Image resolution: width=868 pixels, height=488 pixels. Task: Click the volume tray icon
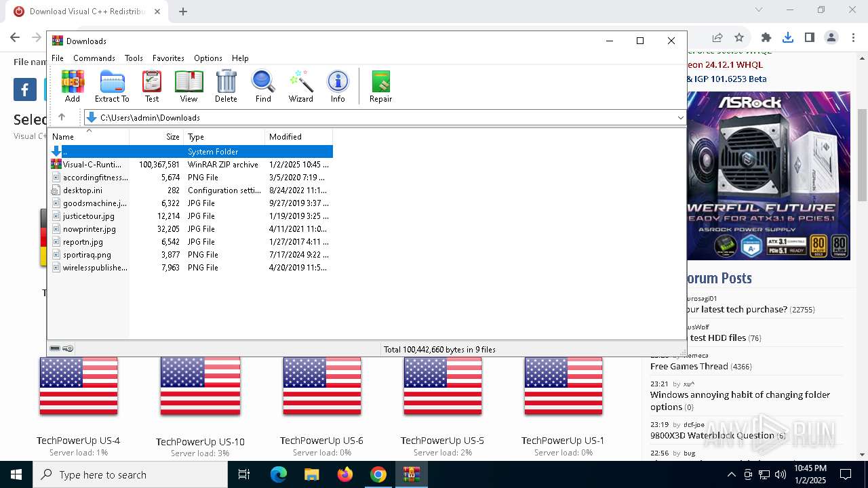pos(781,474)
